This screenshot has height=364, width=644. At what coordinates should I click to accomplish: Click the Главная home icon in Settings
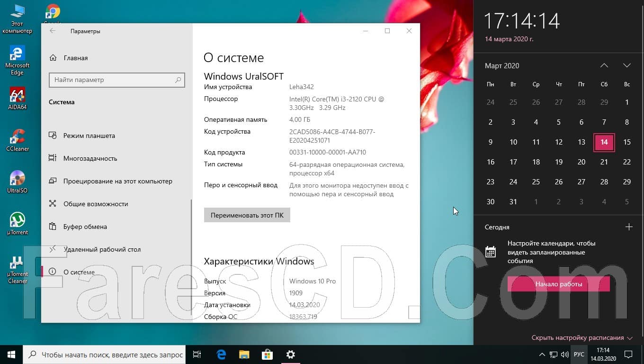53,58
